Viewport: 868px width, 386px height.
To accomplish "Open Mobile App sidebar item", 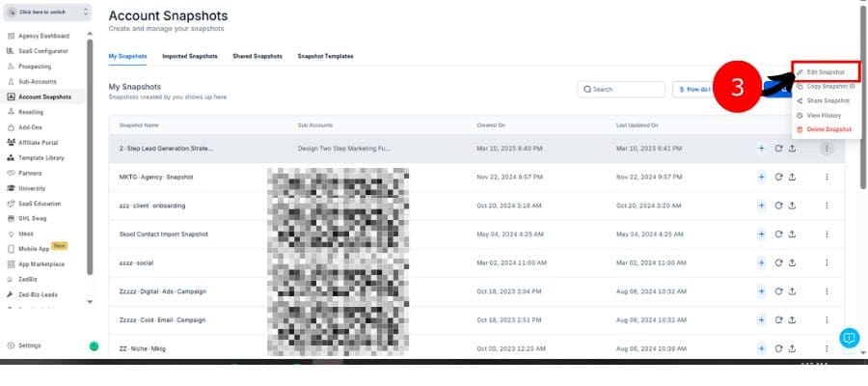I will (x=34, y=249).
